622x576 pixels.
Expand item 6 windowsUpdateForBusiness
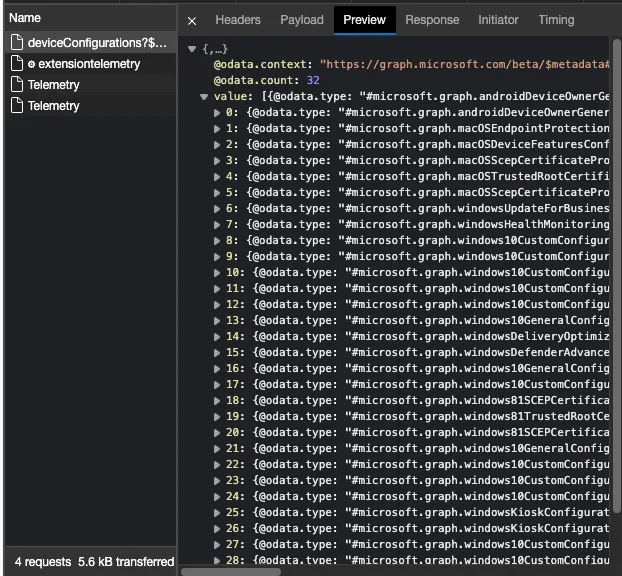click(217, 209)
